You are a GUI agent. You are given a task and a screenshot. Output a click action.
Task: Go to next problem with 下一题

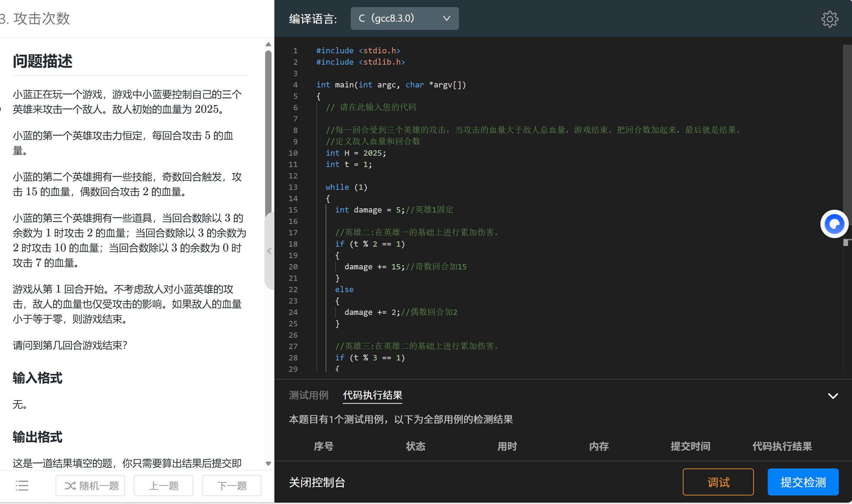231,486
